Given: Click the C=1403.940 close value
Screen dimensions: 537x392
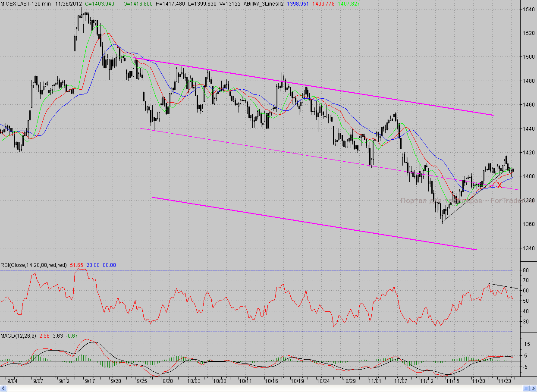Looking at the screenshot, I should point(100,3).
